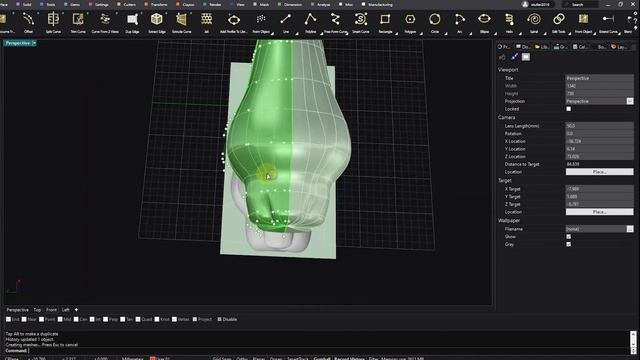This screenshot has height=360, width=640.
Task: Toggle Grid Snap in status bar
Action: tap(222, 358)
